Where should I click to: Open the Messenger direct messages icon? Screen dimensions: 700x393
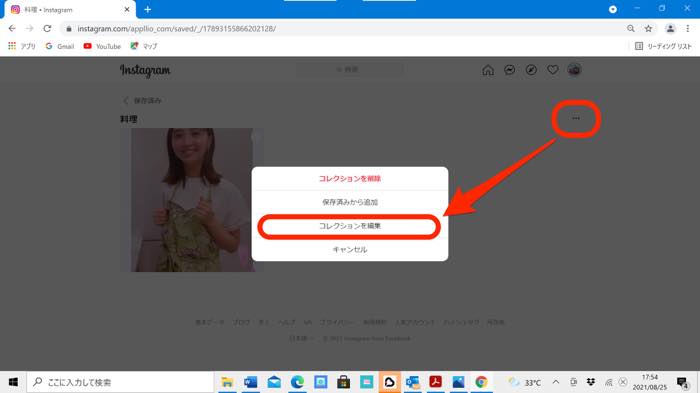coord(509,70)
